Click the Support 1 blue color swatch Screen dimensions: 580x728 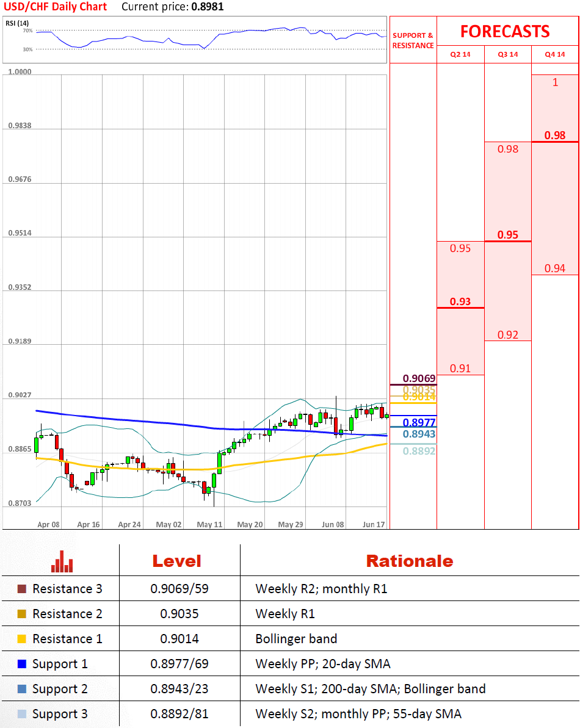pos(22,664)
